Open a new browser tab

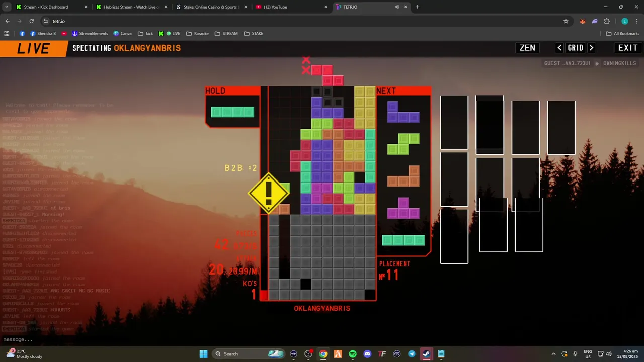417,7
